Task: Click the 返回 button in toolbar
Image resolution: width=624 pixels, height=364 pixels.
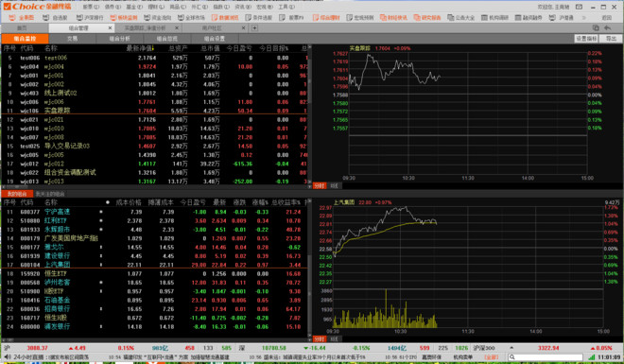Action: pos(606,18)
